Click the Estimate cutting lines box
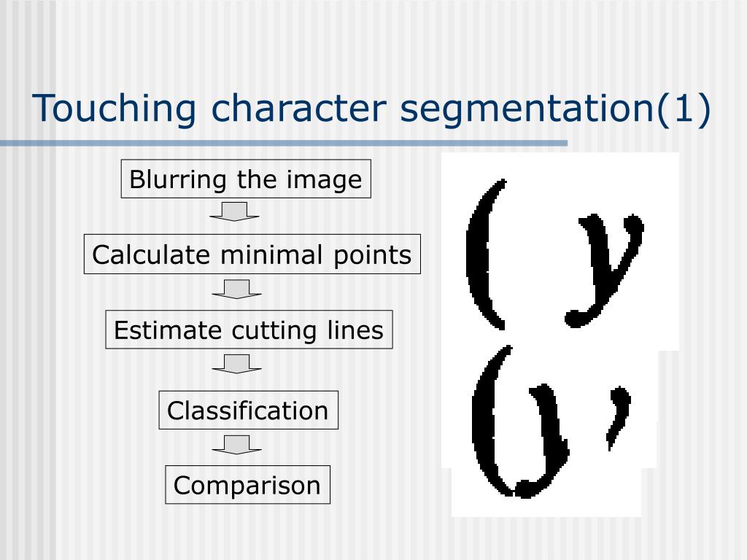The height and width of the screenshot is (560, 747). tap(249, 330)
